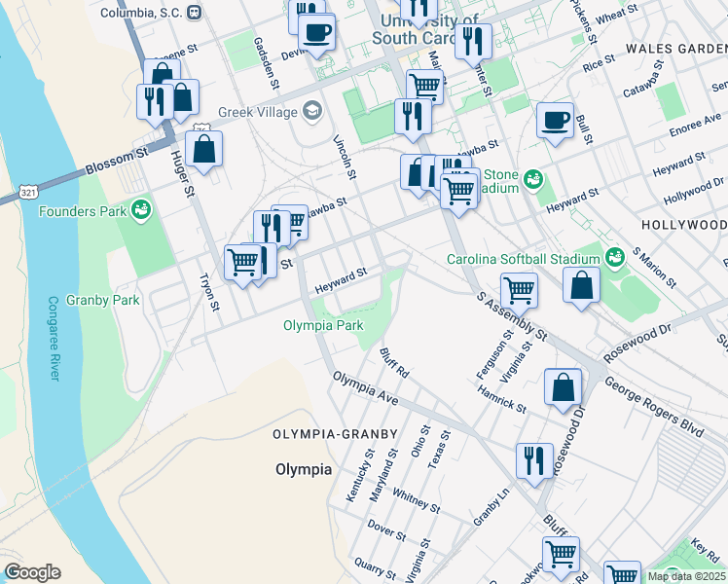Screen dimensions: 728x584
Task: Select the coffee cup marker beside Bull St
Action: coord(555,123)
